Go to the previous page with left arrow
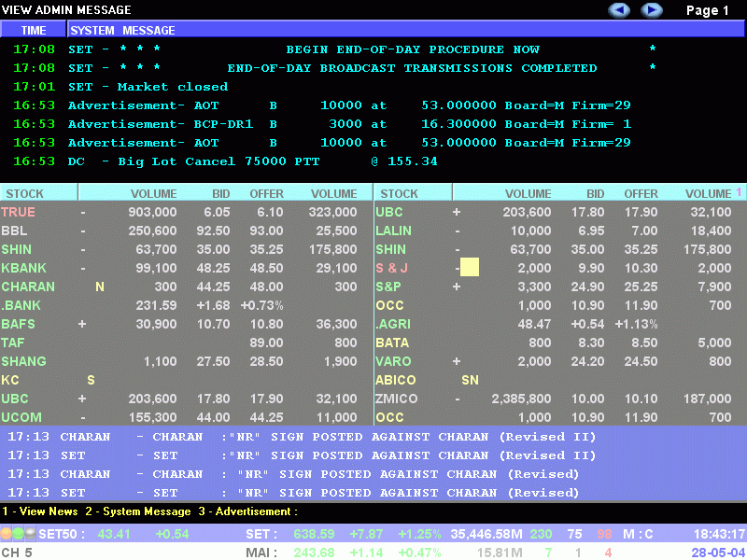Viewport: 747px width, 560px height. [619, 10]
